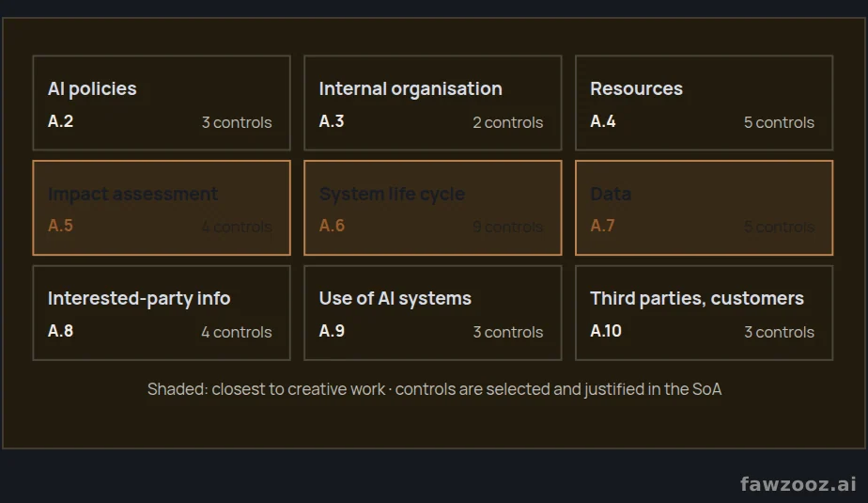Click the orange A.6 label

point(332,226)
